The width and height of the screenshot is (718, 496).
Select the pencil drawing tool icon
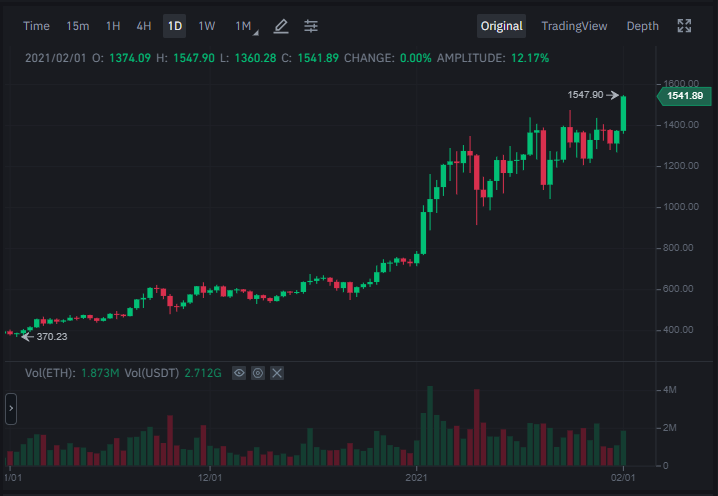281,26
